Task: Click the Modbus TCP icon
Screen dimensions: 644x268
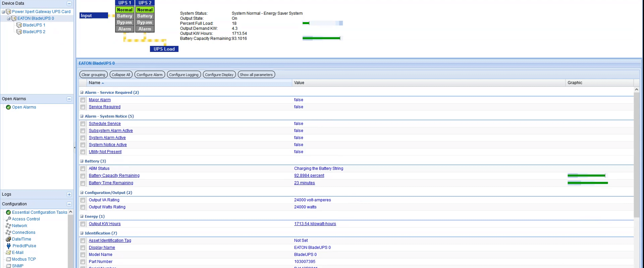Action: (x=8, y=259)
